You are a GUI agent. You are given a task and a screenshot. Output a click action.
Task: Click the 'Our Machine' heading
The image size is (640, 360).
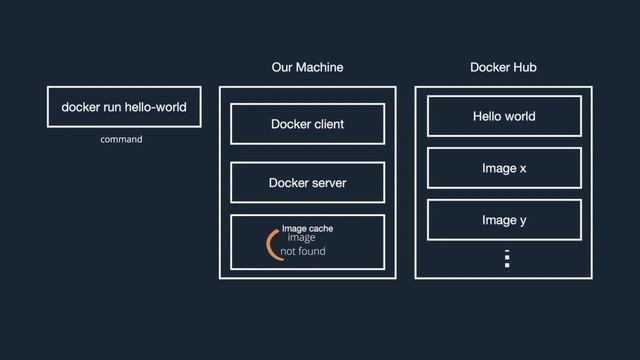[307, 67]
